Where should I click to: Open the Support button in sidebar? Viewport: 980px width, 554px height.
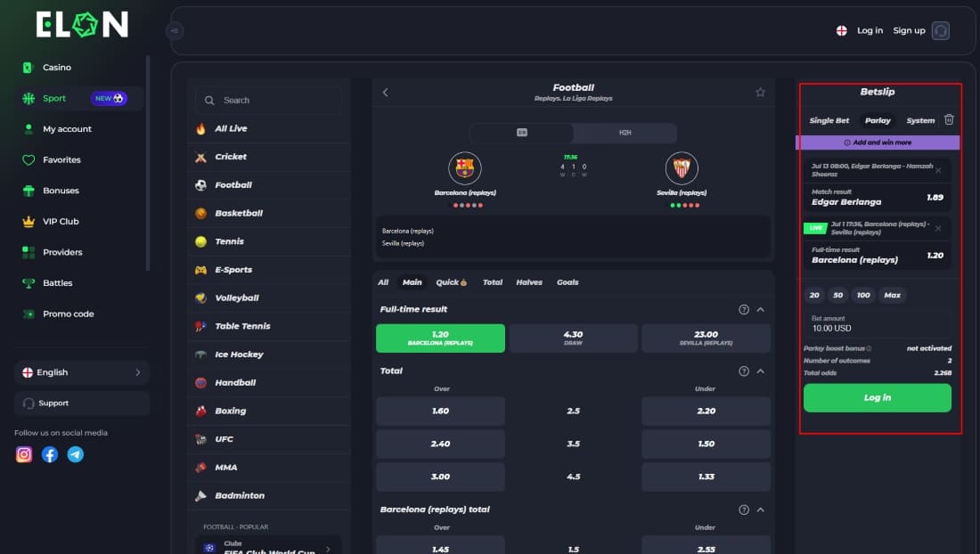(x=82, y=403)
